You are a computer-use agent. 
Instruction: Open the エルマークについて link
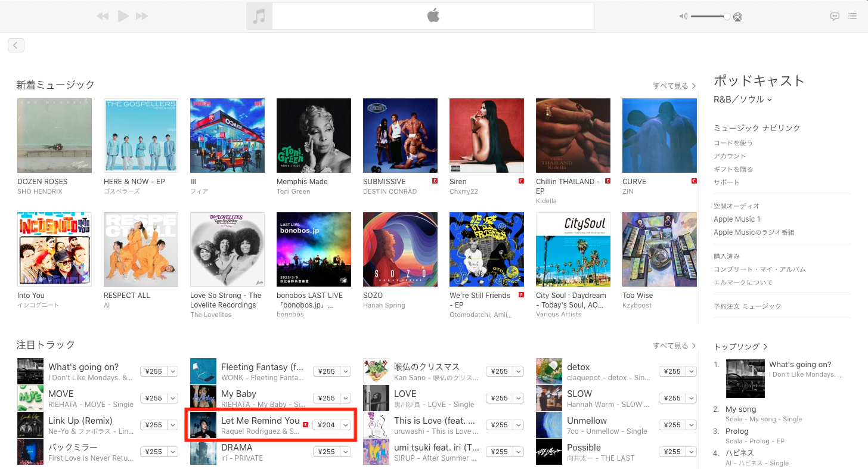(x=743, y=282)
